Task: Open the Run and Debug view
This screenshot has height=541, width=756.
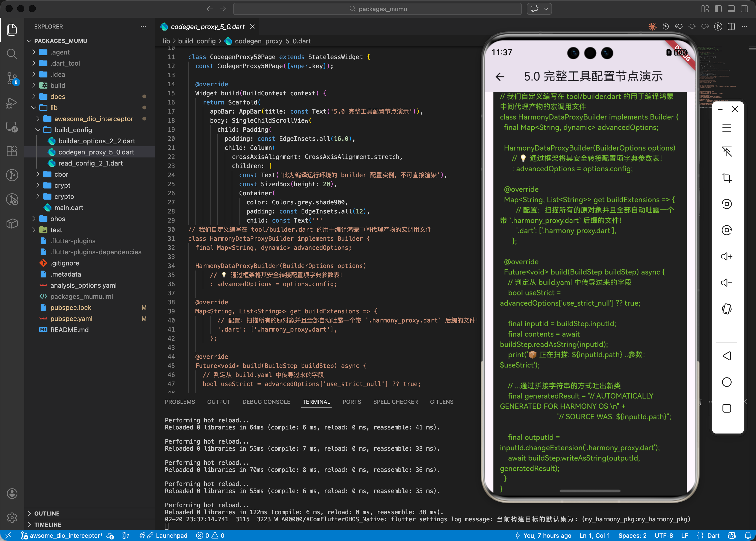Action: point(12,103)
